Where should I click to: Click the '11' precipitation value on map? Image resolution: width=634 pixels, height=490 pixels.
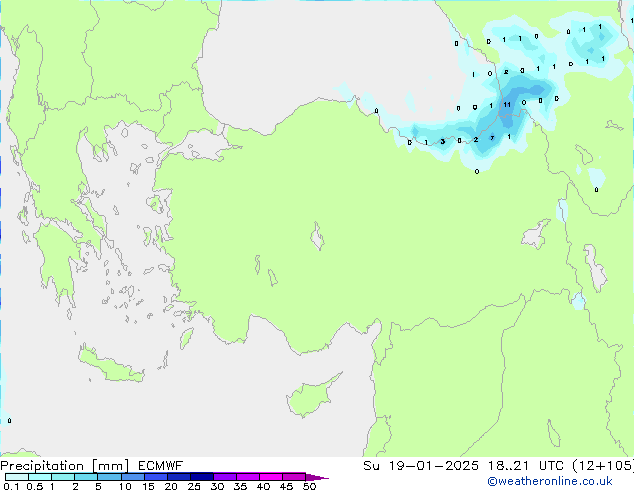click(507, 105)
